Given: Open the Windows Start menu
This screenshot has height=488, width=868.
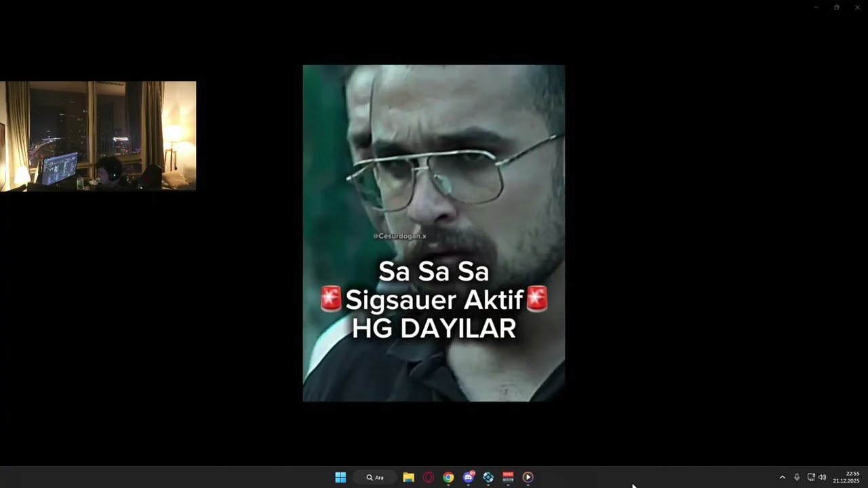Looking at the screenshot, I should pyautogui.click(x=340, y=477).
